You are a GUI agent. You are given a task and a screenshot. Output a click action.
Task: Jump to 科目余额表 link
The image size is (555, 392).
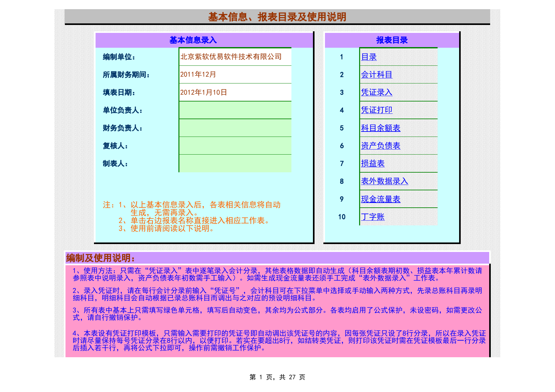click(381, 128)
